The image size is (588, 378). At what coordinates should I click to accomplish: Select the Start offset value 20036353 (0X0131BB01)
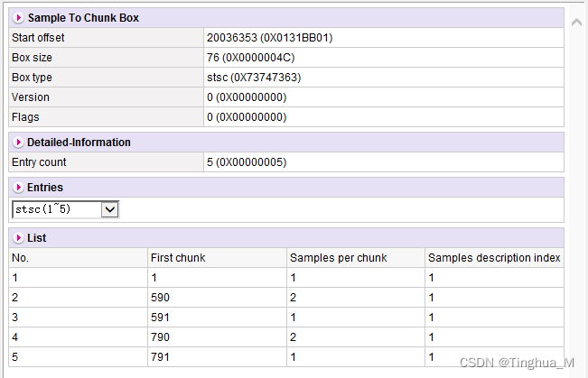(270, 38)
